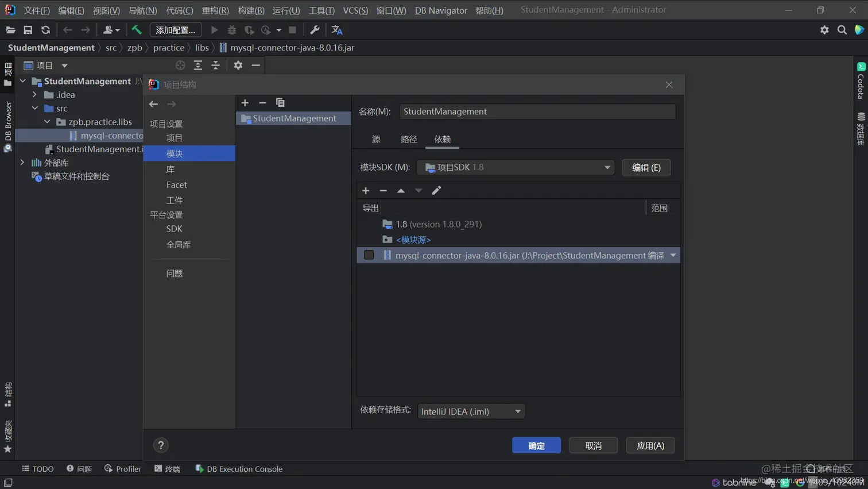Add a dependency with plus icon
The image size is (868, 489).
coord(366,191)
